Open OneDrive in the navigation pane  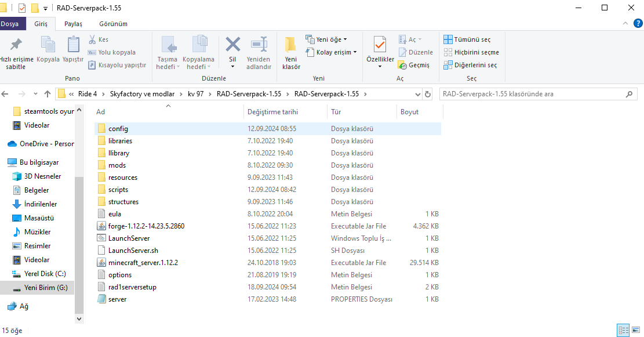coord(41,144)
